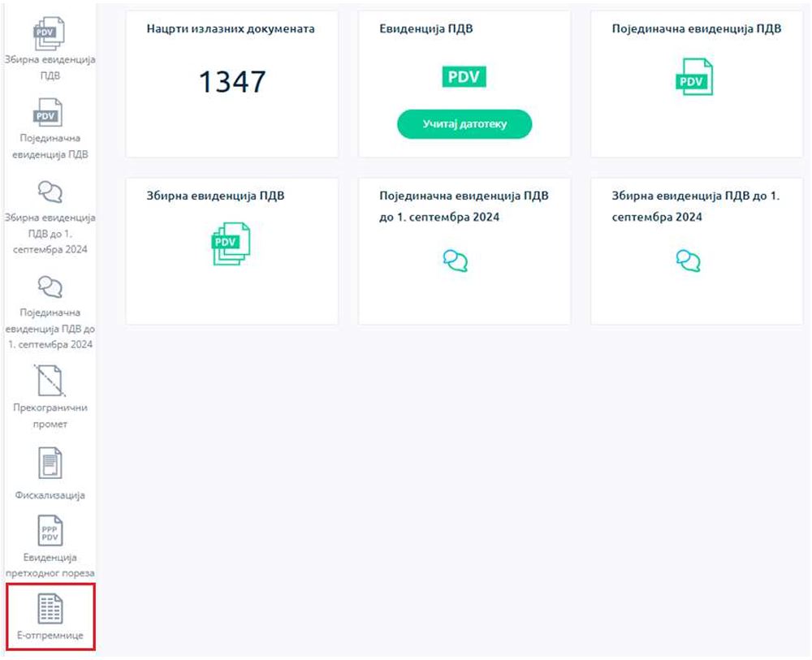Select sidebar label Евиденција претходног пореза
This screenshot has width=812, height=660.
tap(50, 565)
